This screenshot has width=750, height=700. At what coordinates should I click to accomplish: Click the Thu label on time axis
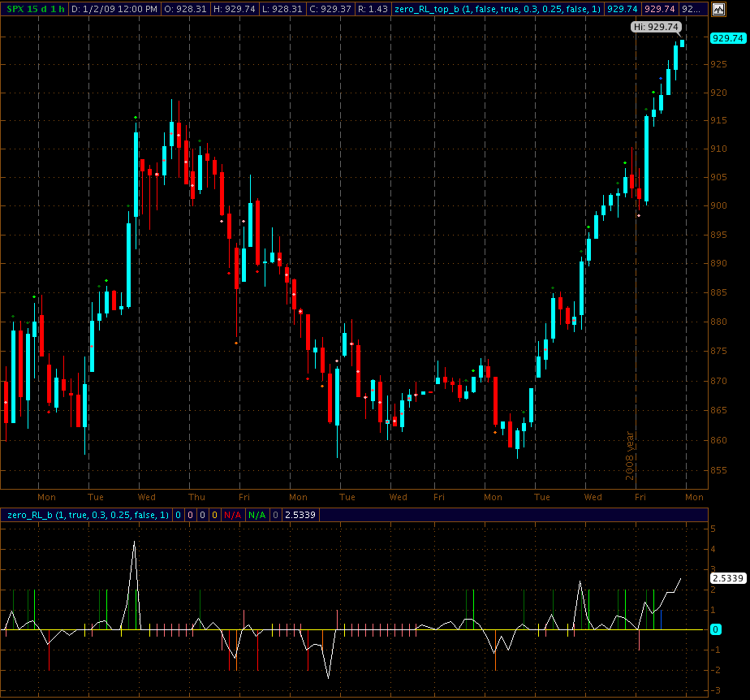[196, 497]
